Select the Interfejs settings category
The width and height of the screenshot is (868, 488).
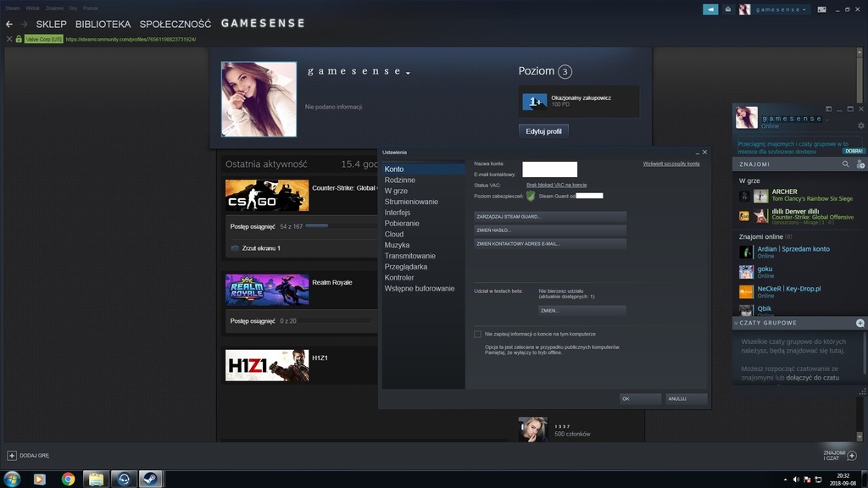424,213
